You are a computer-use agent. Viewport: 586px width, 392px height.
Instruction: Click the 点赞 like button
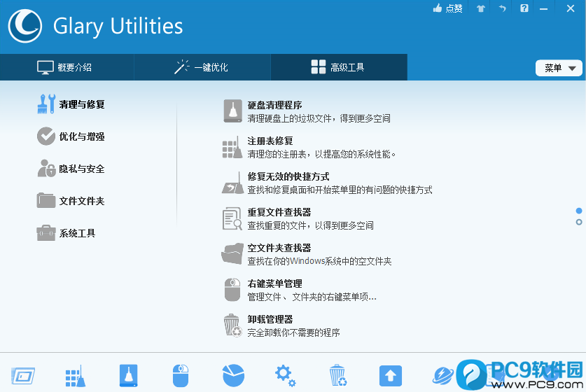click(447, 8)
